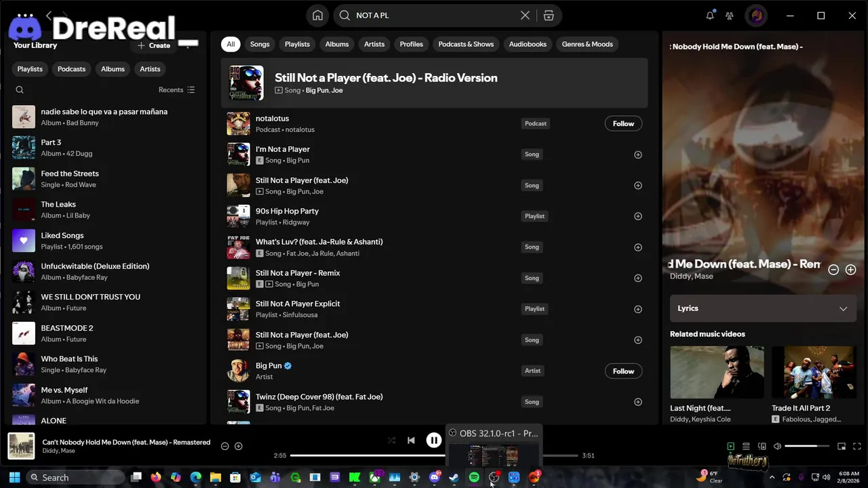Toggle the Podcasts filter in Your Library
This screenshot has width=868, height=488.
click(71, 69)
